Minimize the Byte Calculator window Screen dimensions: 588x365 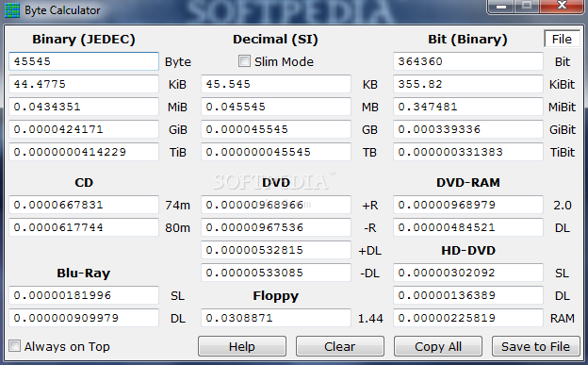pos(501,7)
